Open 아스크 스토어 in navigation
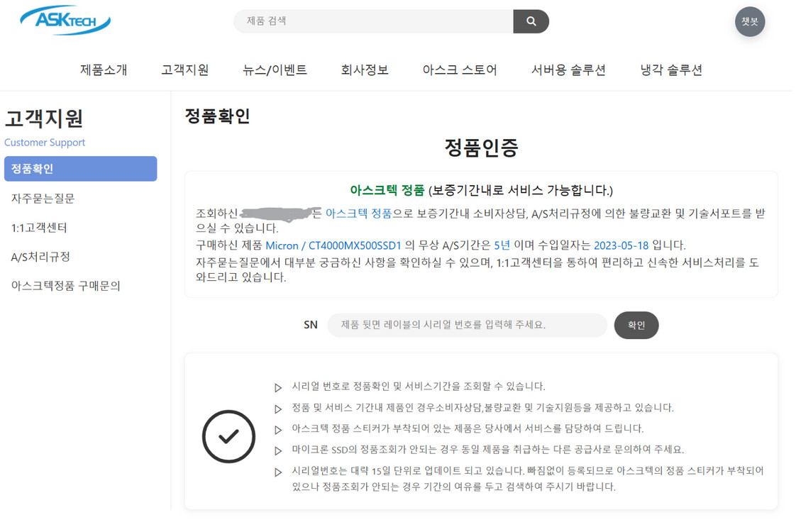This screenshot has width=801, height=532. (460, 70)
